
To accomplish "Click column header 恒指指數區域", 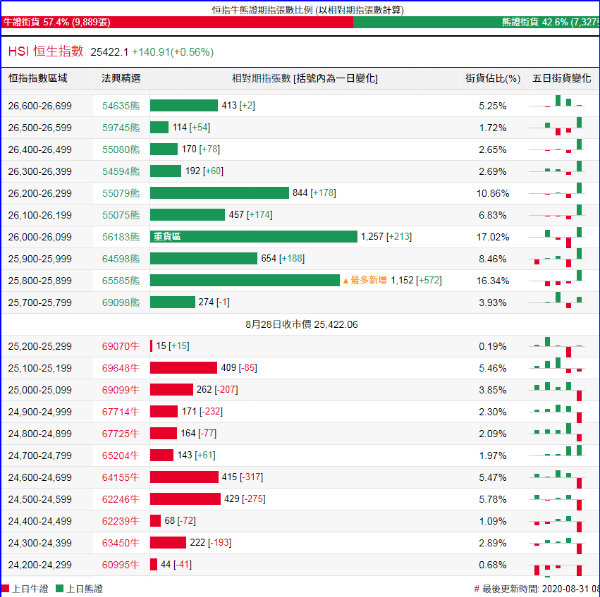I will pyautogui.click(x=38, y=78).
